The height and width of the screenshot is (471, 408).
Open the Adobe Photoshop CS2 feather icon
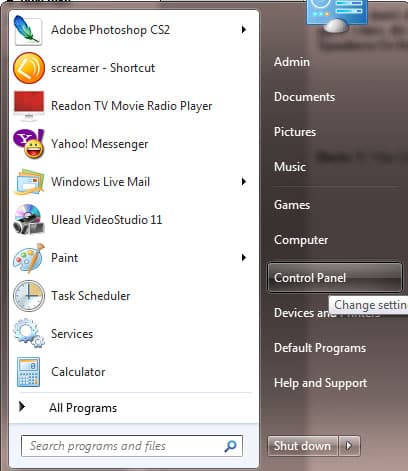[x=28, y=30]
